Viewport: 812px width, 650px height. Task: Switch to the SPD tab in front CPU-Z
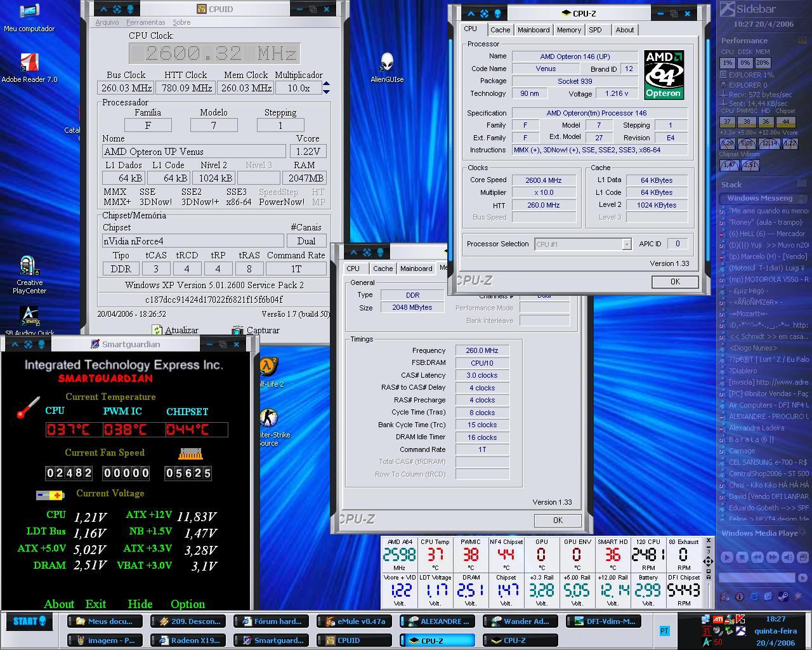[595, 30]
